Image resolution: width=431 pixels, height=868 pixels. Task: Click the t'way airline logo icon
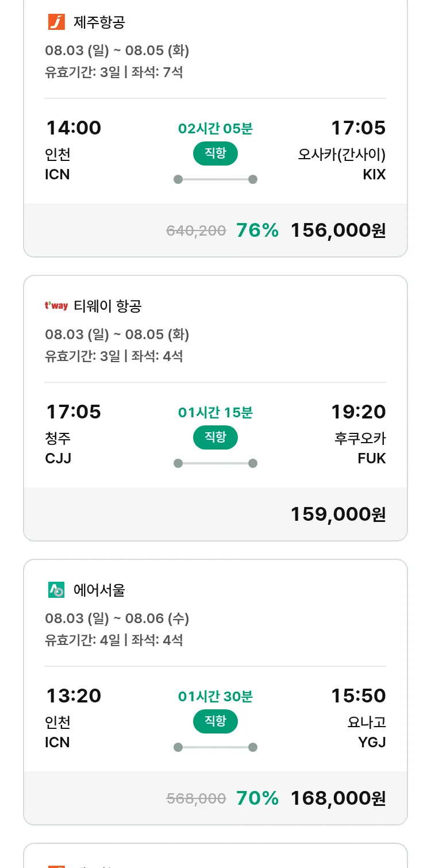point(56,306)
